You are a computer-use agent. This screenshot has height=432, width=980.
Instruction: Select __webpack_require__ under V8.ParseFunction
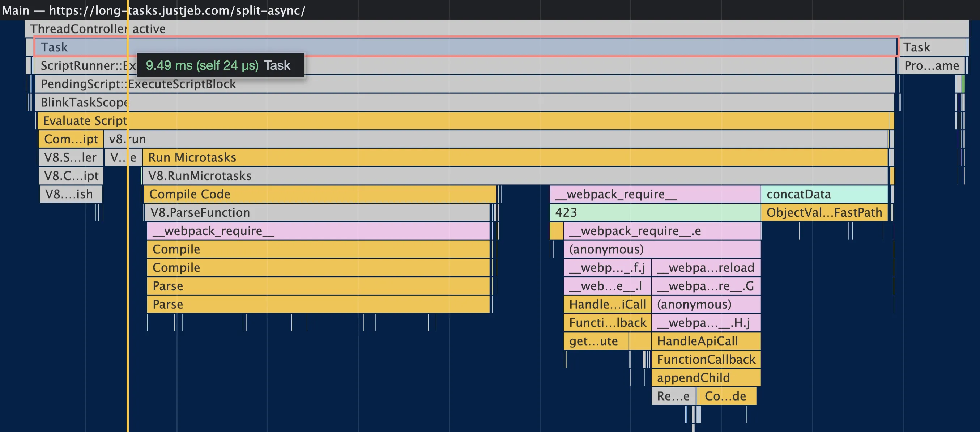click(319, 231)
